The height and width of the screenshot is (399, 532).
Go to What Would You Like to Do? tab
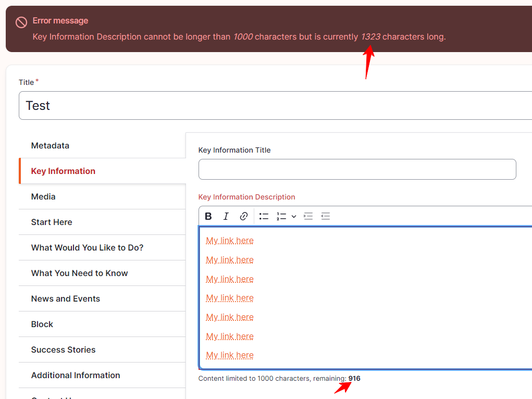(87, 247)
